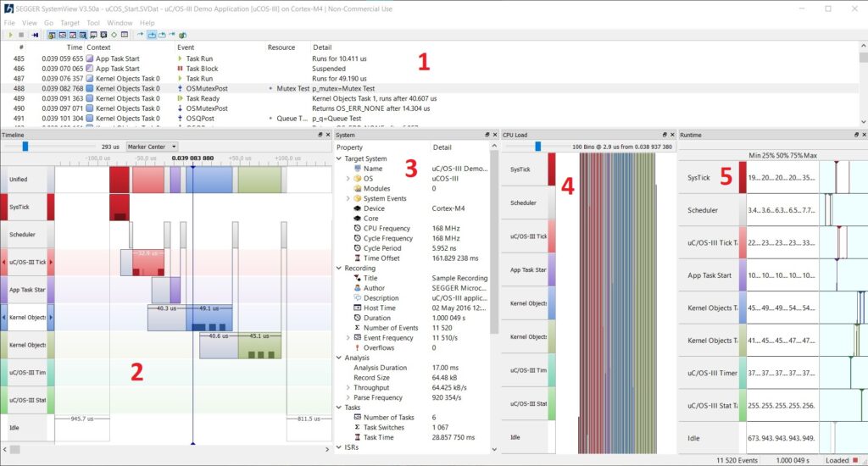The height and width of the screenshot is (466, 868).
Task: Close the Runtime panel
Action: coord(864,135)
